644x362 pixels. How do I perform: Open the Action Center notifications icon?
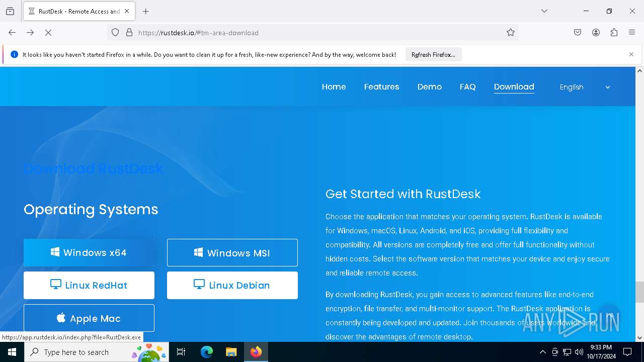(x=627, y=352)
